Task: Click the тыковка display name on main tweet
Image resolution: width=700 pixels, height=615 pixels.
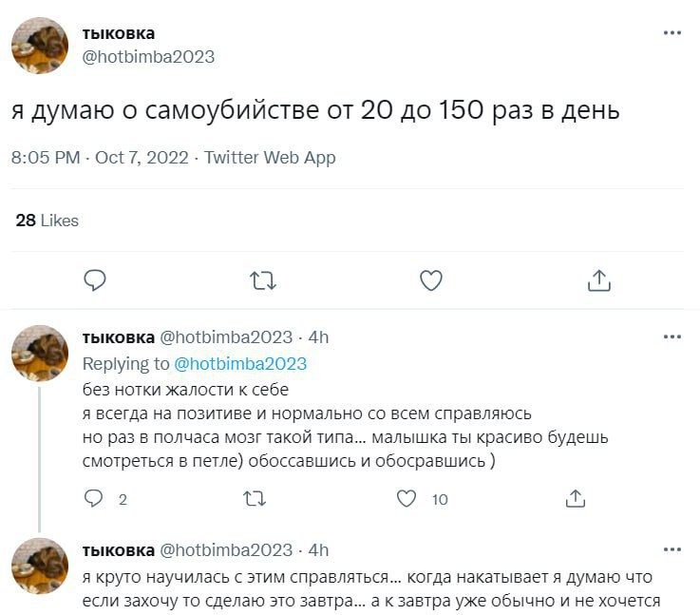Action: (119, 33)
